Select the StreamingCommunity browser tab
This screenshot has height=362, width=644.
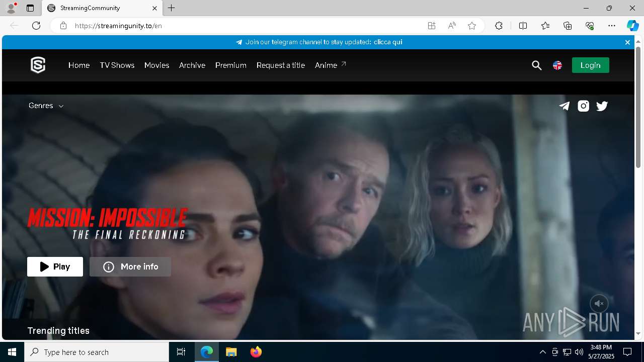click(101, 8)
